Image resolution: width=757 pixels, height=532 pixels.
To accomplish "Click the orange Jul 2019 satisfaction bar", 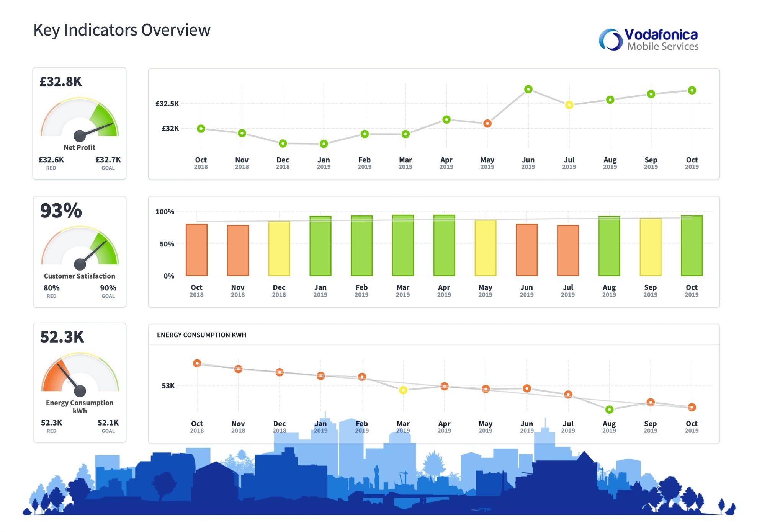I will point(568,250).
